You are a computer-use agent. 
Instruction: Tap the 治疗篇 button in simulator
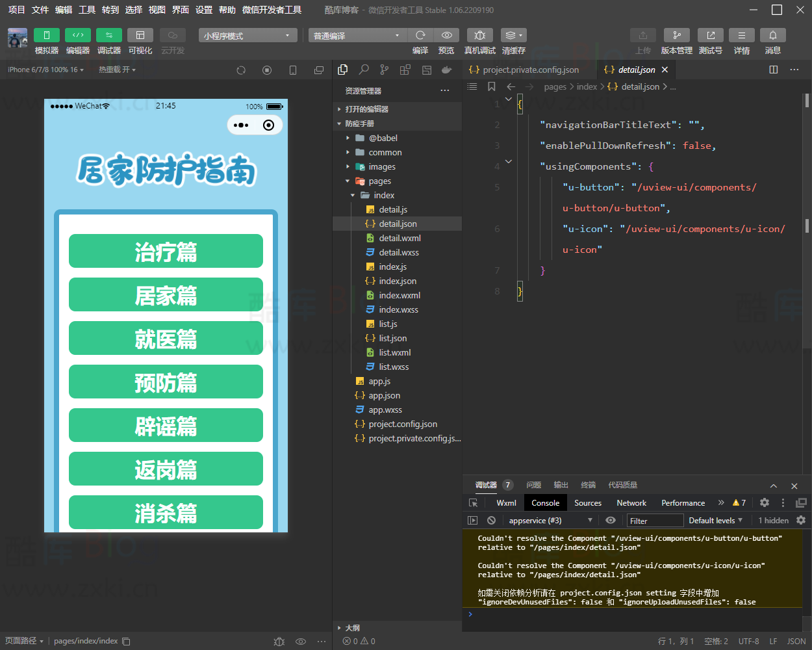(166, 252)
